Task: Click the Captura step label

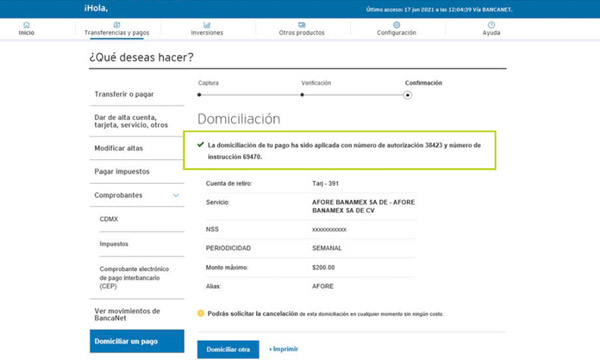Action: click(x=209, y=83)
